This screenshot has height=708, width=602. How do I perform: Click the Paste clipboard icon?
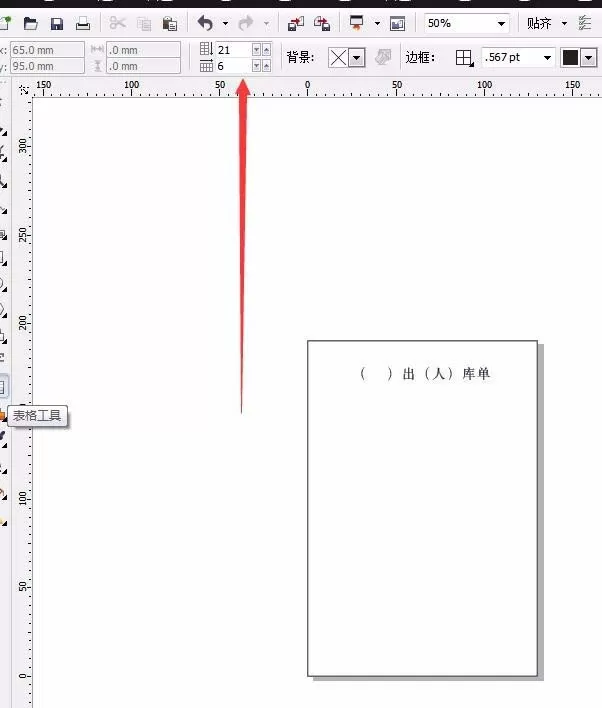tap(170, 23)
